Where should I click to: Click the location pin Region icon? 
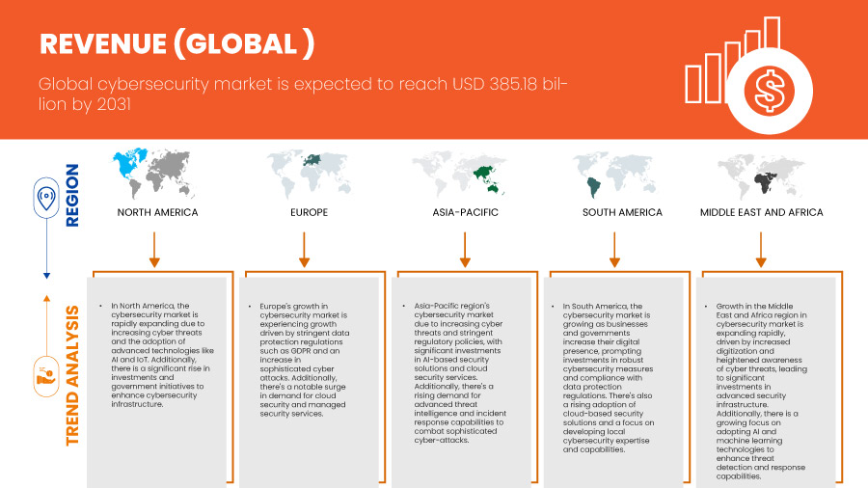[x=45, y=197]
